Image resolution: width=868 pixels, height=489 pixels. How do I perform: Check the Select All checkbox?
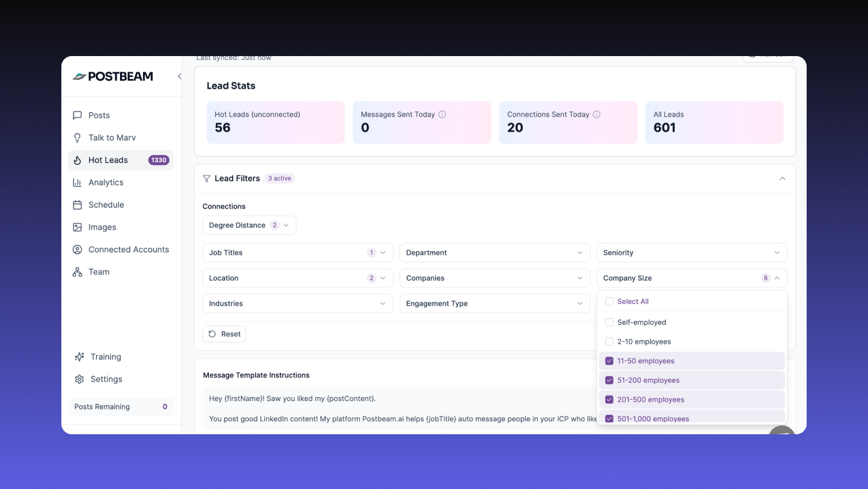coord(609,302)
